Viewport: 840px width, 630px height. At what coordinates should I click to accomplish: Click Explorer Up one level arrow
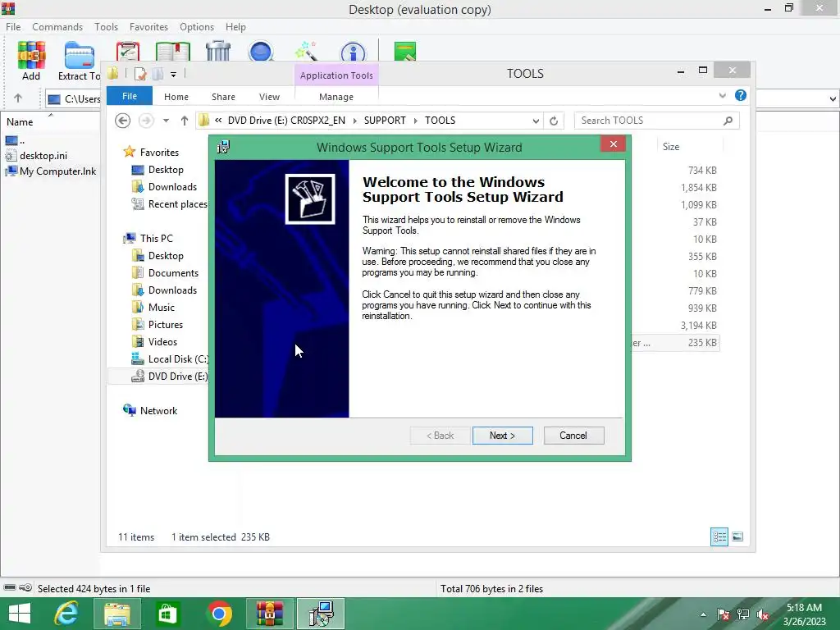point(185,121)
